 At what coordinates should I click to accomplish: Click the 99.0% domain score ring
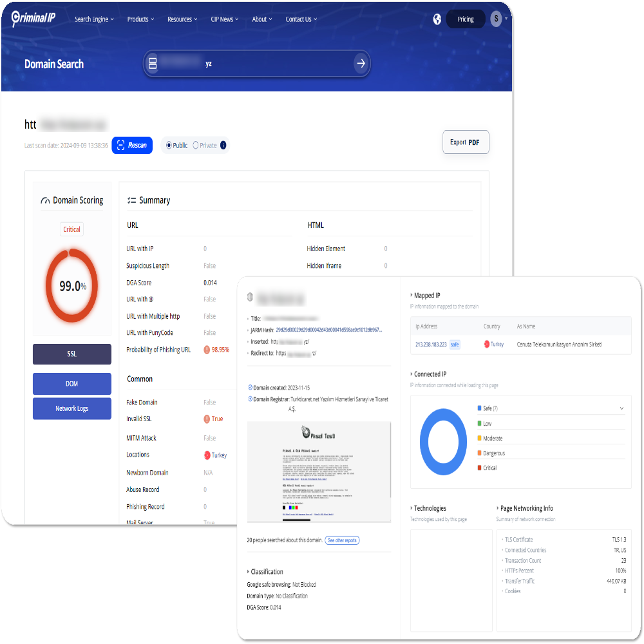pyautogui.click(x=71, y=286)
